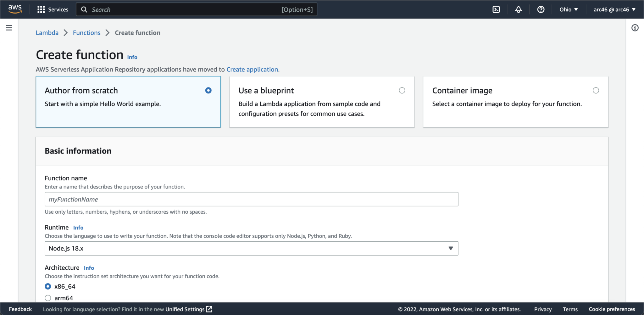
Task: Select the Container image option
Action: point(596,90)
